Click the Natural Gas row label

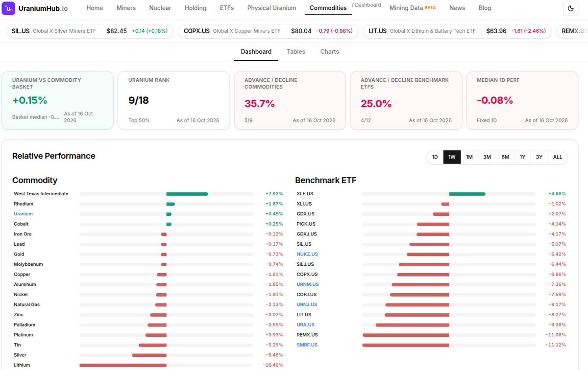(x=26, y=304)
